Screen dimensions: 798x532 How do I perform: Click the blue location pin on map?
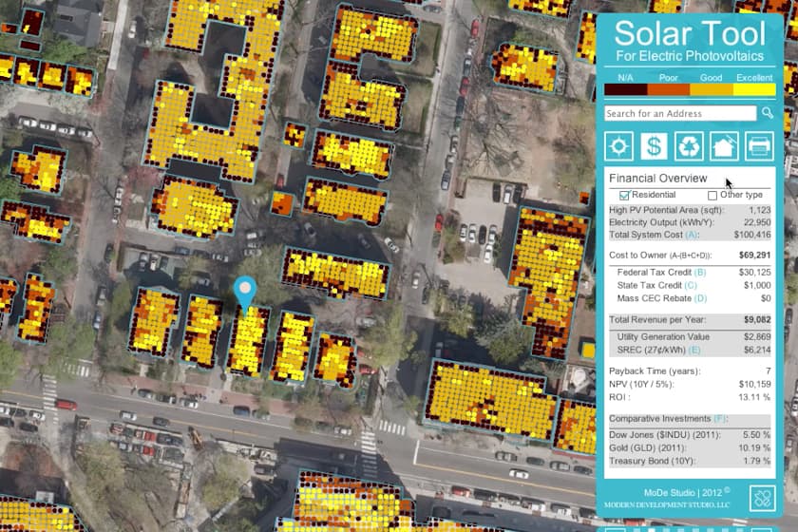click(x=246, y=293)
